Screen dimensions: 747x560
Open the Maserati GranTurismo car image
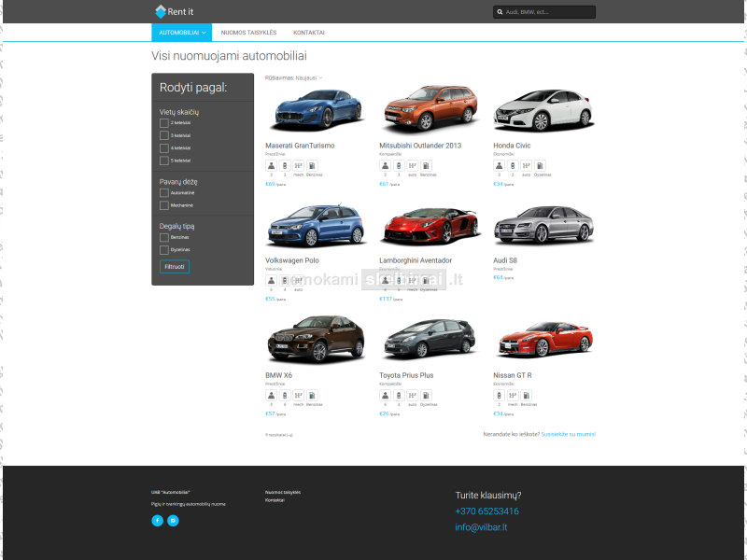[317, 110]
